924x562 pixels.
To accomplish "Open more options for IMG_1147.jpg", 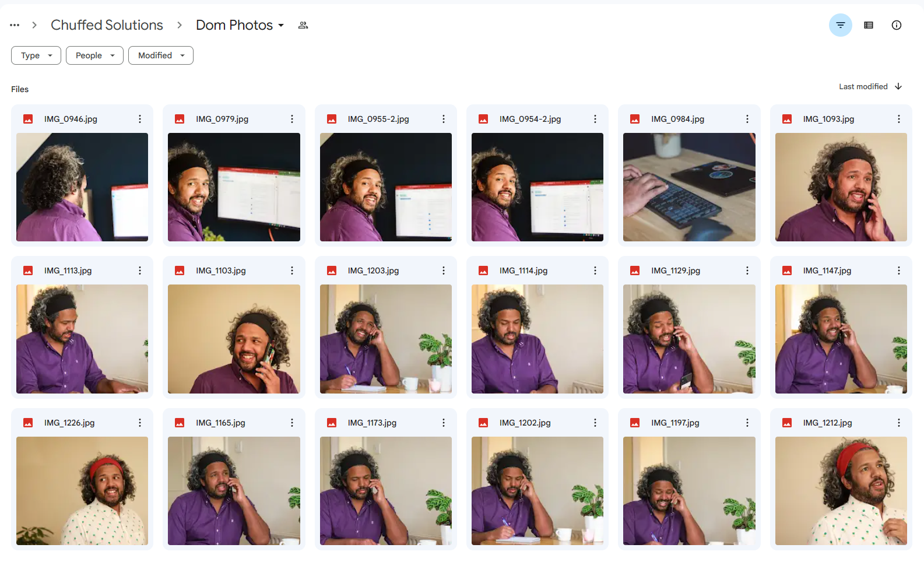I will (899, 271).
